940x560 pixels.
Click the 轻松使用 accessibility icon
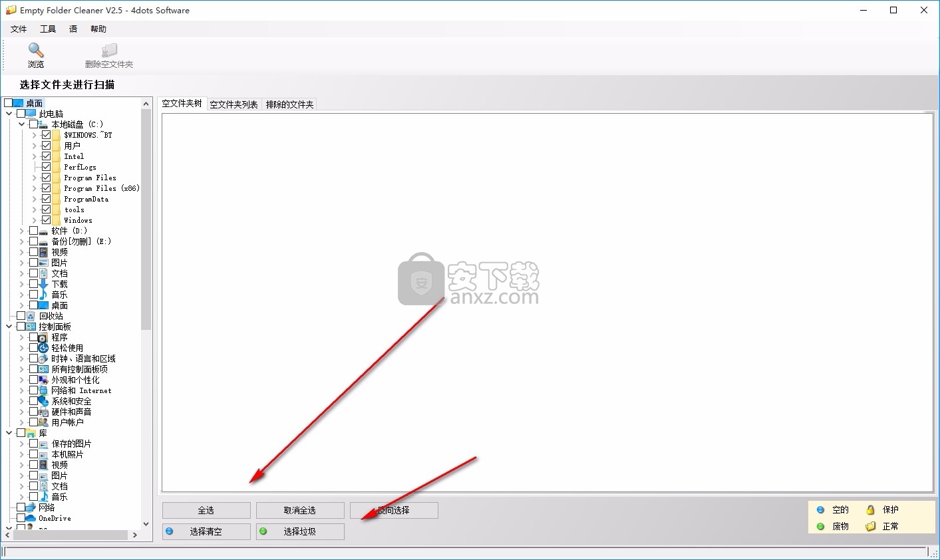pyautogui.click(x=43, y=348)
